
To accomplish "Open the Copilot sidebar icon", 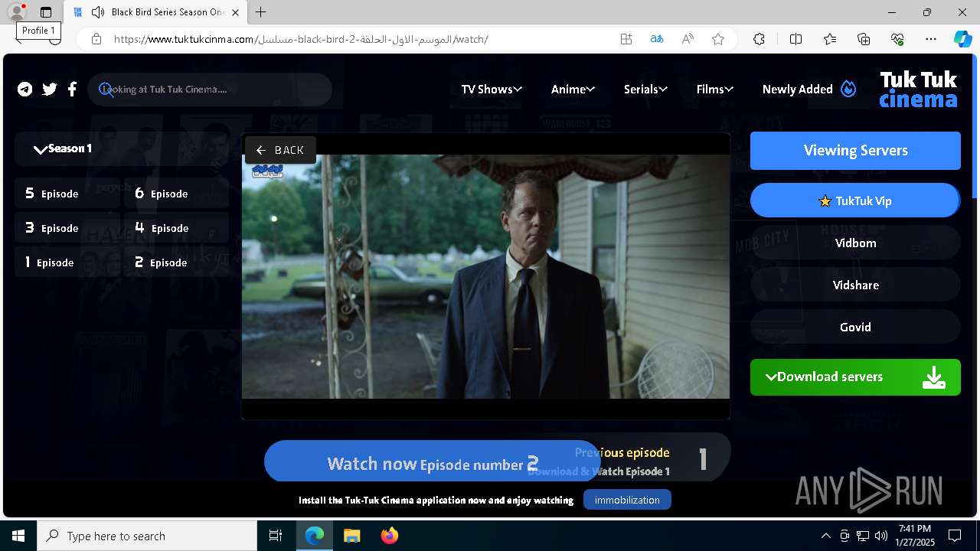I will tap(962, 39).
